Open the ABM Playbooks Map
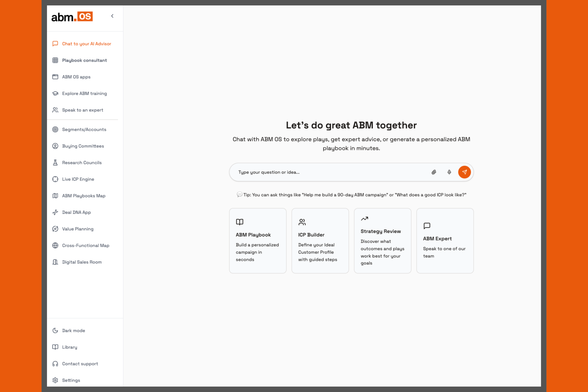Image resolution: width=588 pixels, height=392 pixels. tap(84, 196)
